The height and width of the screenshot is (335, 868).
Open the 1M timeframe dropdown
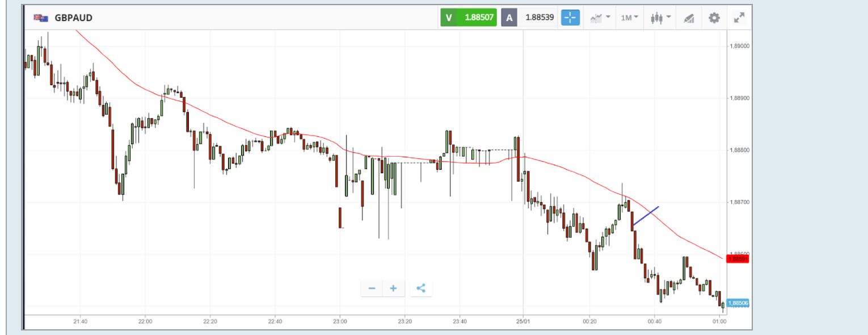pos(629,18)
